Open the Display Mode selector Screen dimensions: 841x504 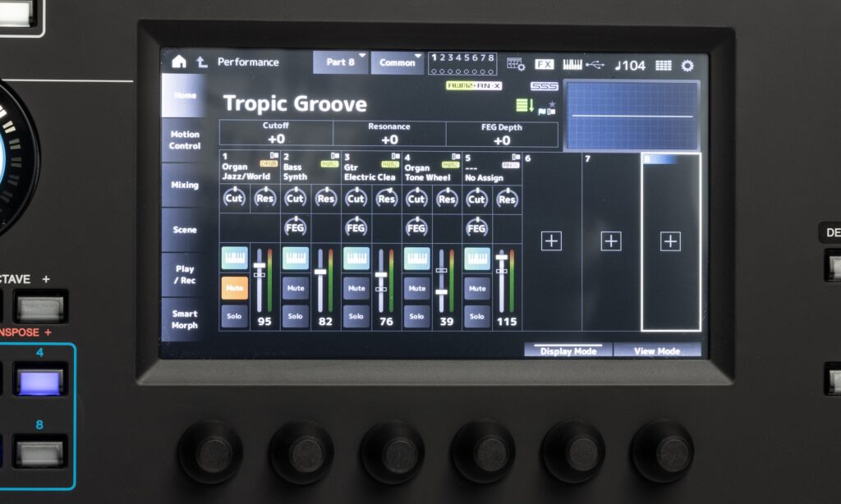click(568, 351)
